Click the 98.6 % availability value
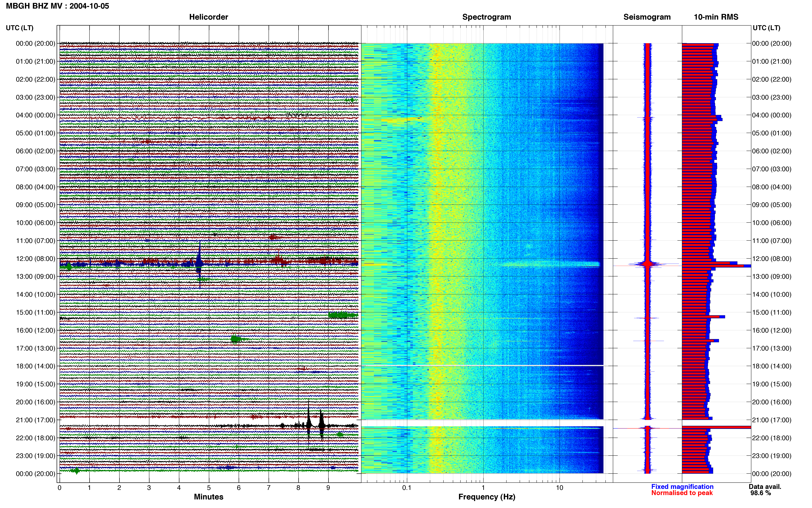The height and width of the screenshot is (508, 812). [761, 493]
